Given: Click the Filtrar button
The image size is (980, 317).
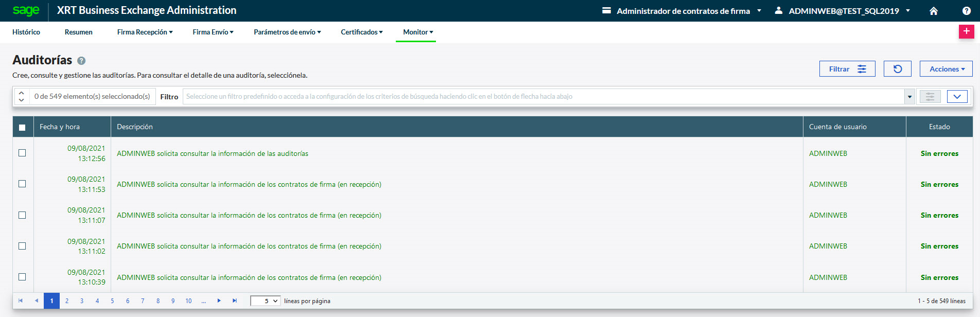Looking at the screenshot, I should (847, 69).
